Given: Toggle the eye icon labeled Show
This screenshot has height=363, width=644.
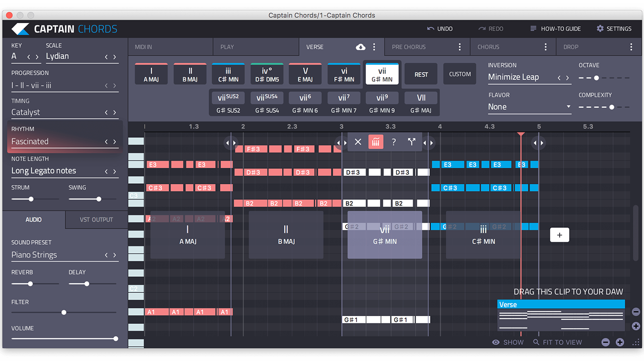Looking at the screenshot, I should [496, 342].
